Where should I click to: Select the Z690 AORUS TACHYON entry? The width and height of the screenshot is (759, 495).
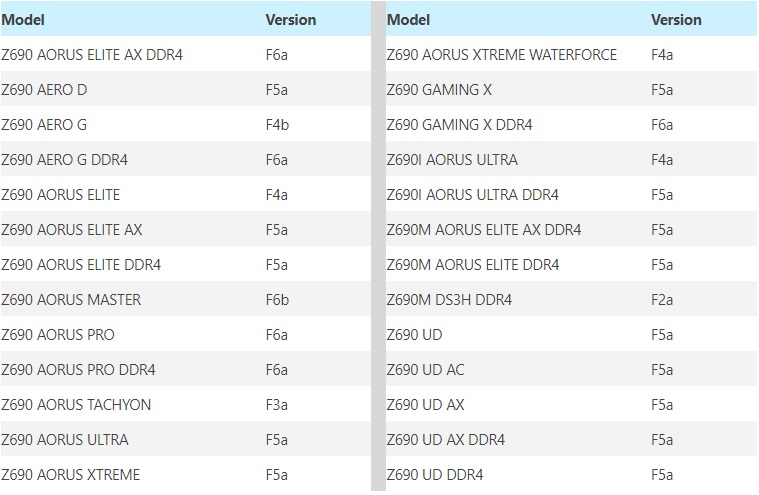[76, 405]
